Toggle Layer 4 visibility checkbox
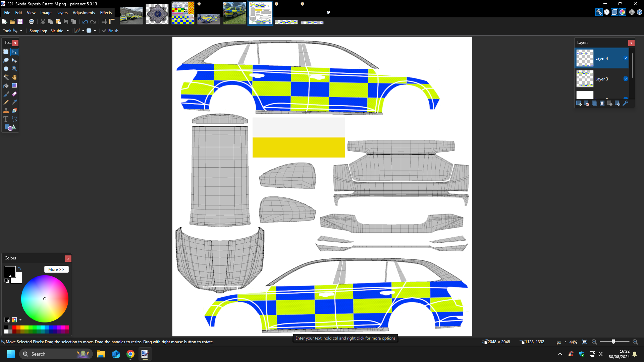644x362 pixels. pyautogui.click(x=626, y=58)
